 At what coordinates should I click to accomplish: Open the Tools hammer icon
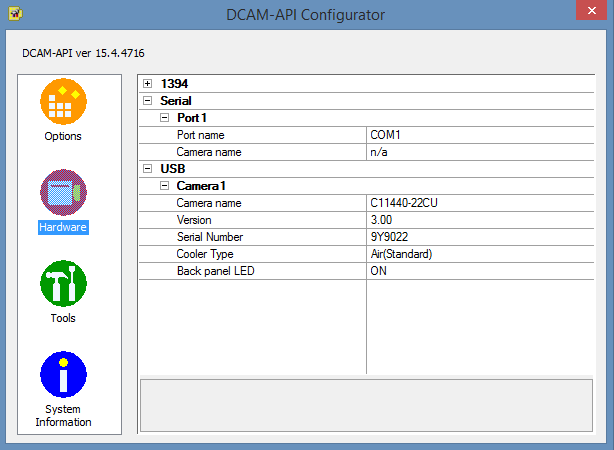pyautogui.click(x=63, y=284)
